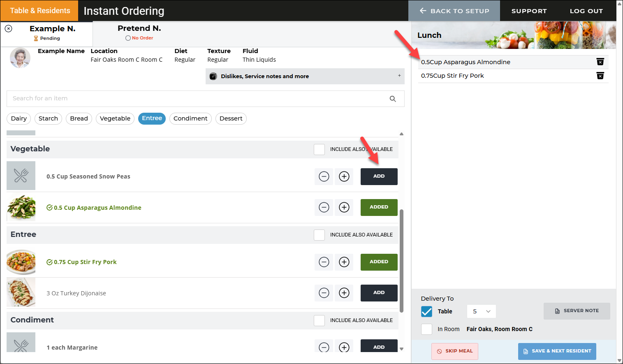Select the Entree category chip
The image size is (623, 364).
(152, 118)
